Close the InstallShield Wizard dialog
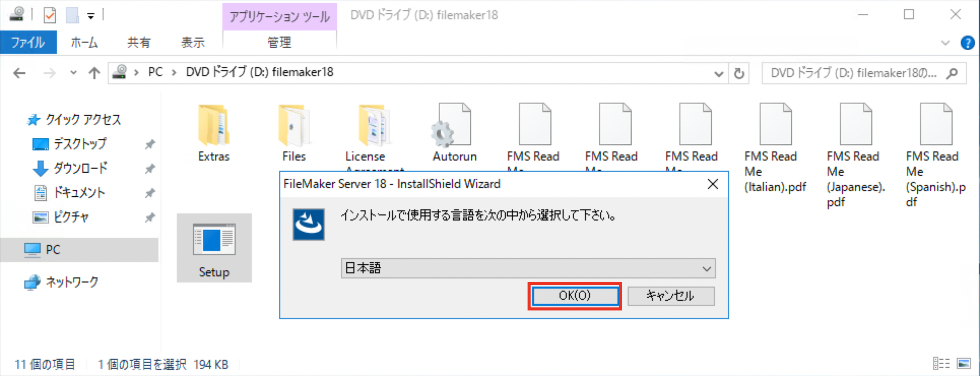Viewport: 980px width, 376px height. (x=713, y=184)
